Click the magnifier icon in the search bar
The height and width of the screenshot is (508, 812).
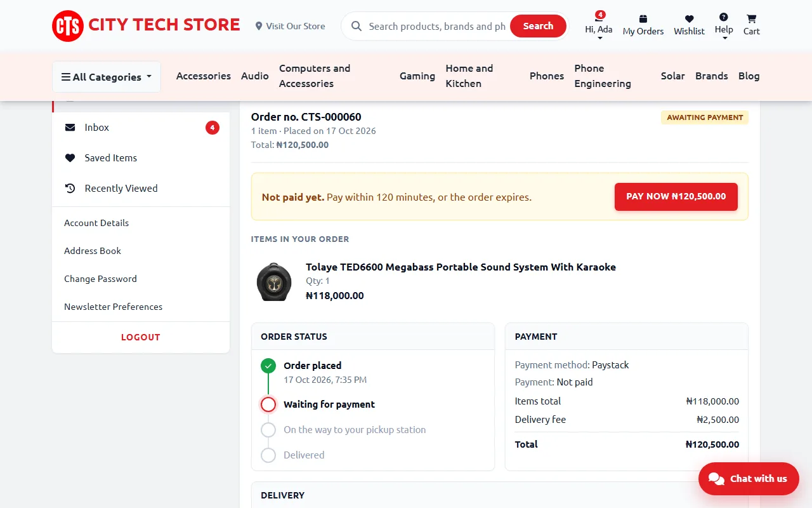coord(357,26)
